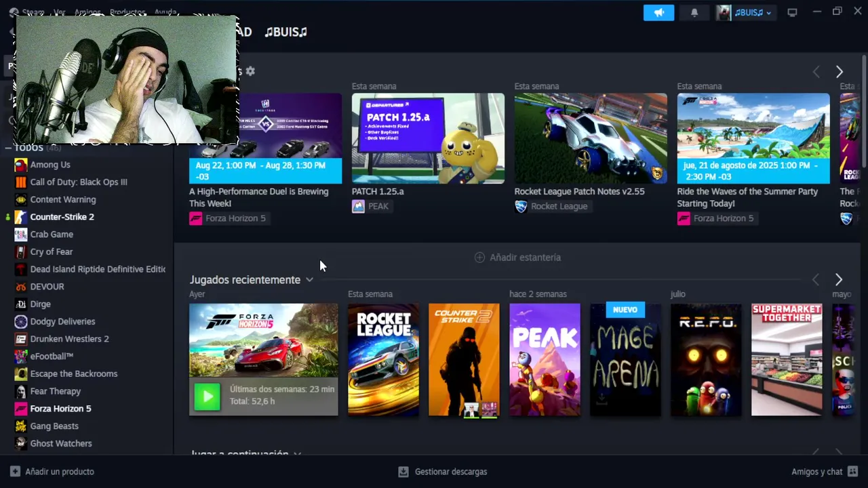This screenshot has width=868, height=488.
Task: Select R.E.P.O. cover art
Action: pyautogui.click(x=706, y=359)
